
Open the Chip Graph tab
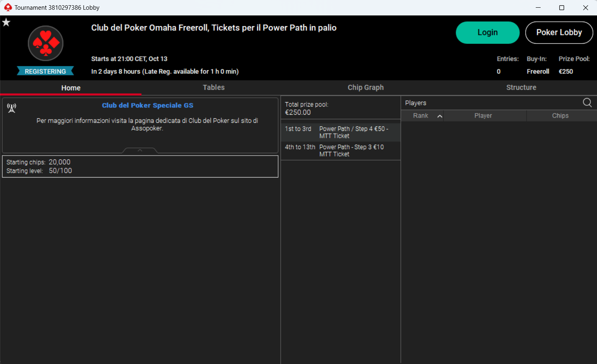(x=365, y=88)
